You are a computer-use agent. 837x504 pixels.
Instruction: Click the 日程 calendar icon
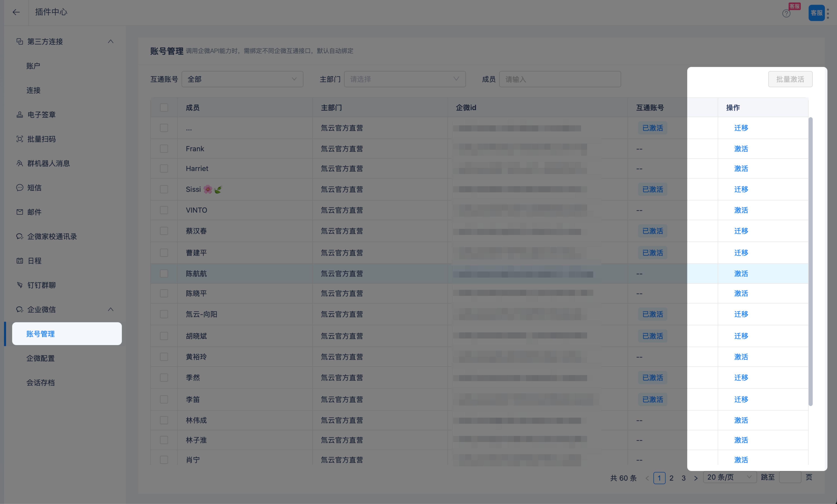[20, 261]
